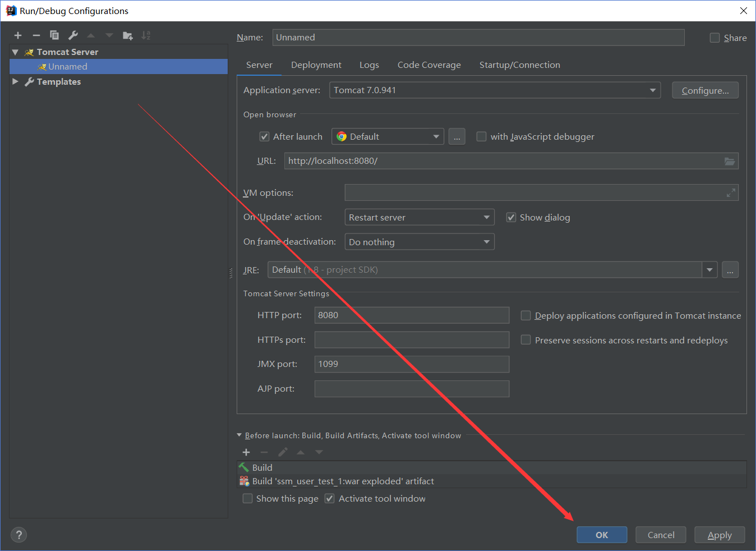756x551 pixels.
Task: Open the Default browser dropdown
Action: [x=388, y=136]
